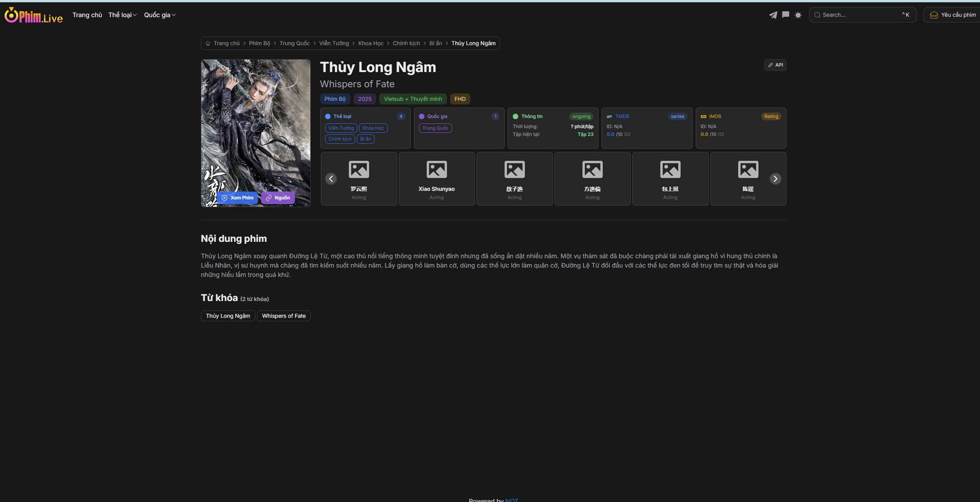980x502 pixels.
Task: Go to Phim Bộ in breadcrumb
Action: click(x=259, y=43)
